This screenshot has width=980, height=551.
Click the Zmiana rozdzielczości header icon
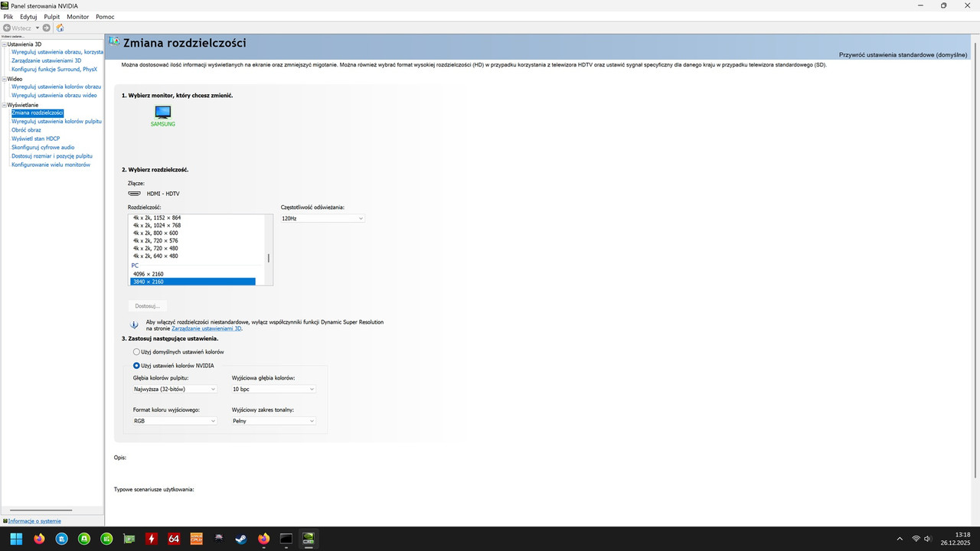click(114, 42)
